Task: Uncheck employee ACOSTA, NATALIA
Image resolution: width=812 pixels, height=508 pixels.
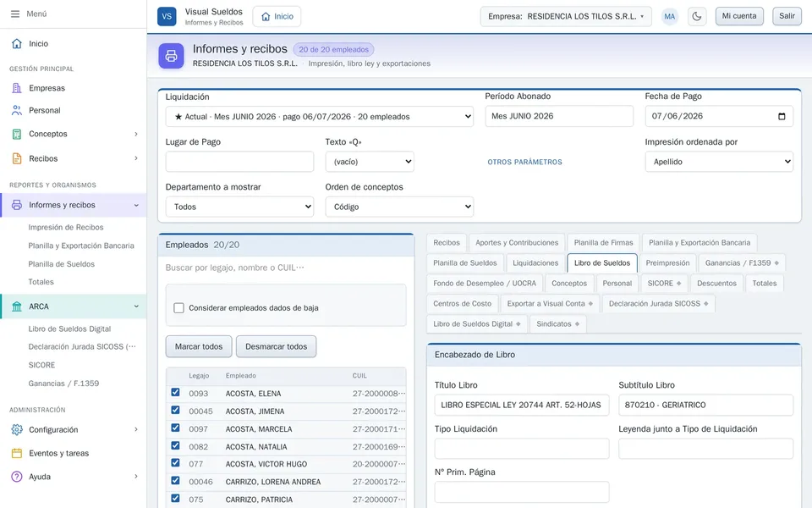Action: pyautogui.click(x=176, y=446)
